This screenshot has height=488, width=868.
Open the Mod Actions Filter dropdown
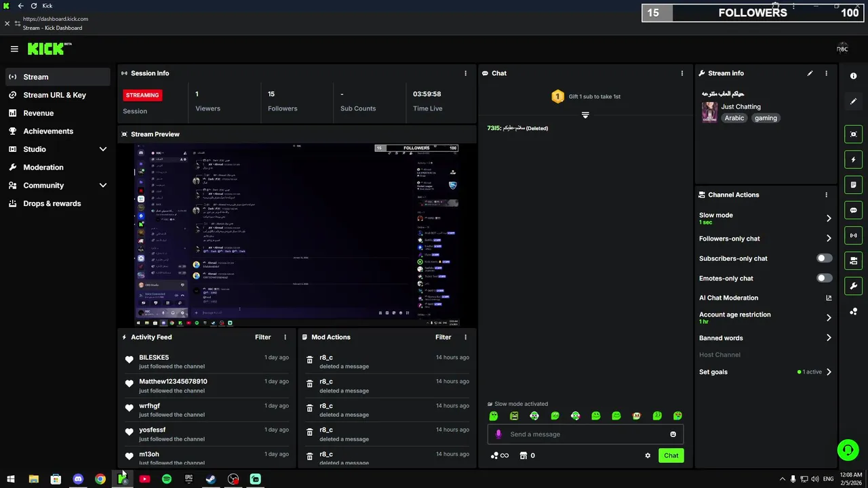coord(443,337)
